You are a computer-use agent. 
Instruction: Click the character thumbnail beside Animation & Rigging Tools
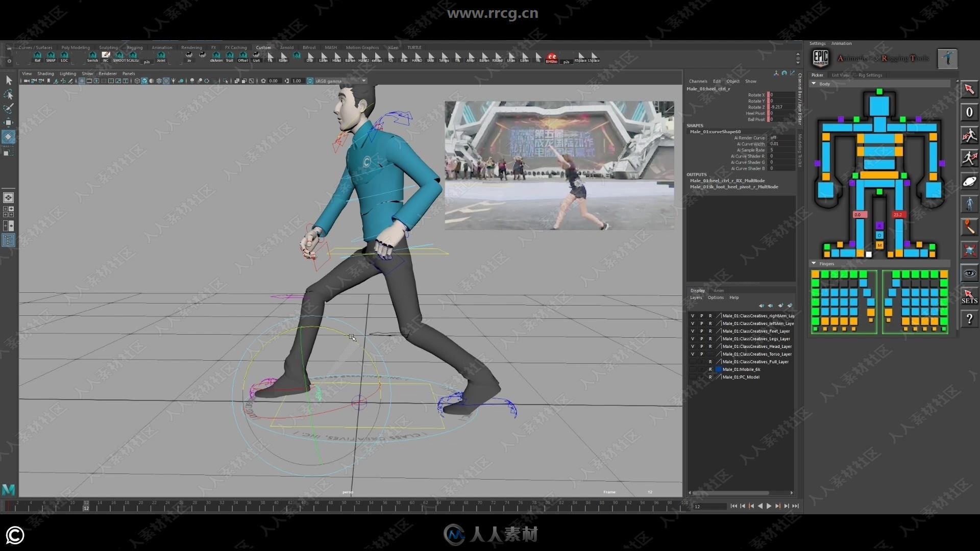pyautogui.click(x=947, y=58)
